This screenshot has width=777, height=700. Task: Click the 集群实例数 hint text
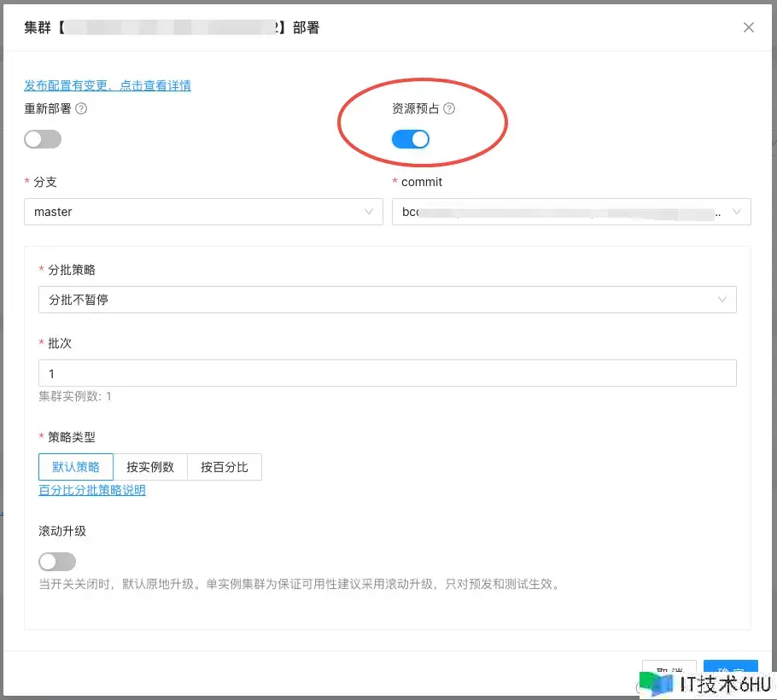pyautogui.click(x=75, y=396)
